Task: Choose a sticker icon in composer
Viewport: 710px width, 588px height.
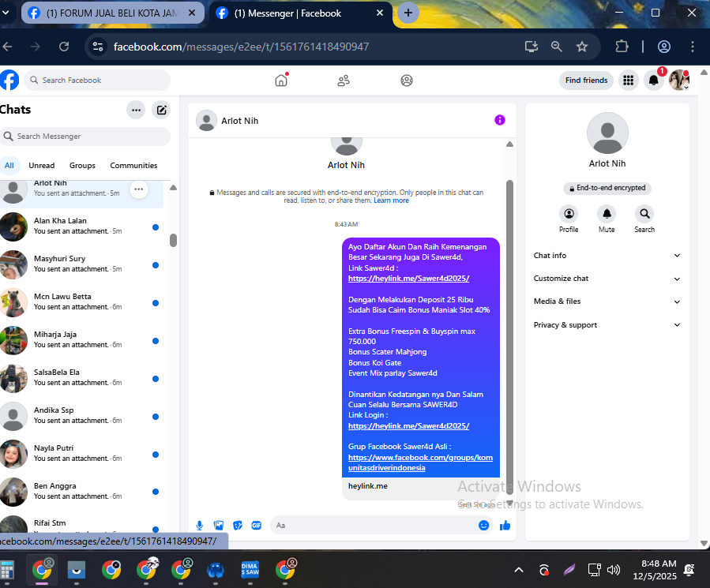Action: tap(238, 525)
